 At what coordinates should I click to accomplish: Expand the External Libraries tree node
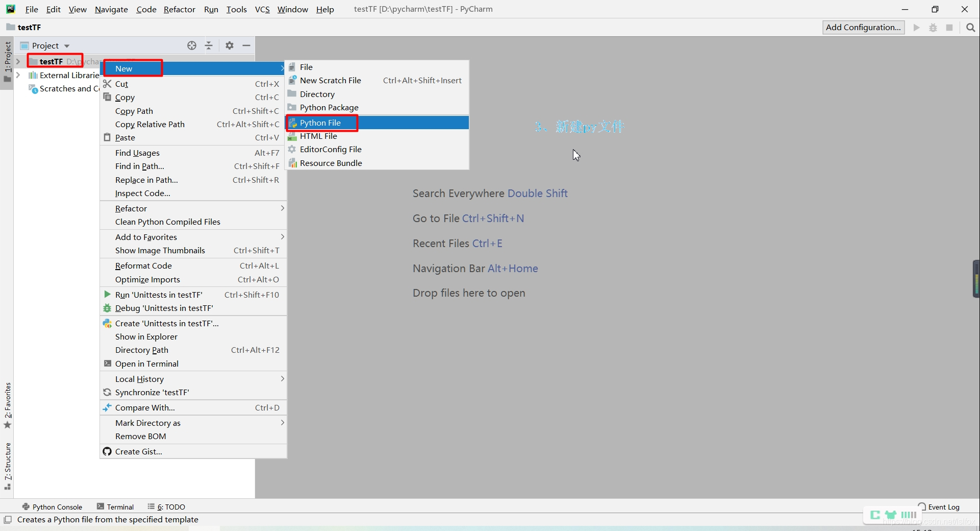(x=18, y=75)
